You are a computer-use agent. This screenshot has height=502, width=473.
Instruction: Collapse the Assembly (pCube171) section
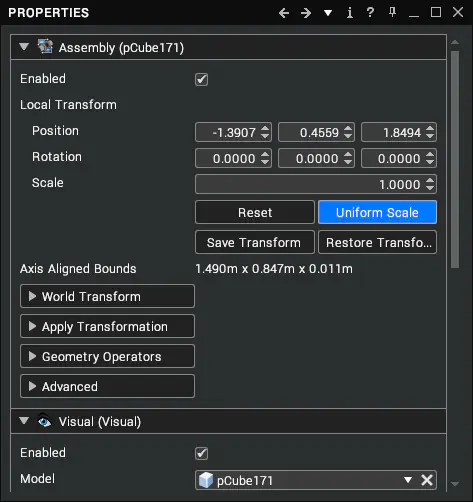tap(24, 47)
